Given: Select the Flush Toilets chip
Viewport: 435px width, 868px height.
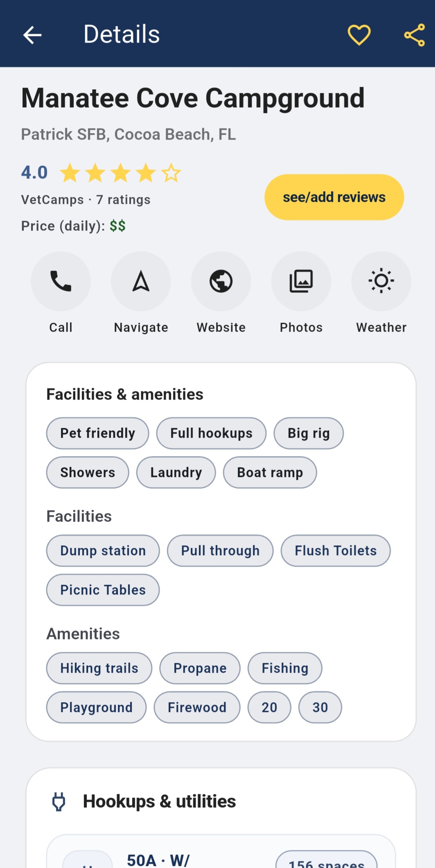Looking at the screenshot, I should (x=336, y=551).
